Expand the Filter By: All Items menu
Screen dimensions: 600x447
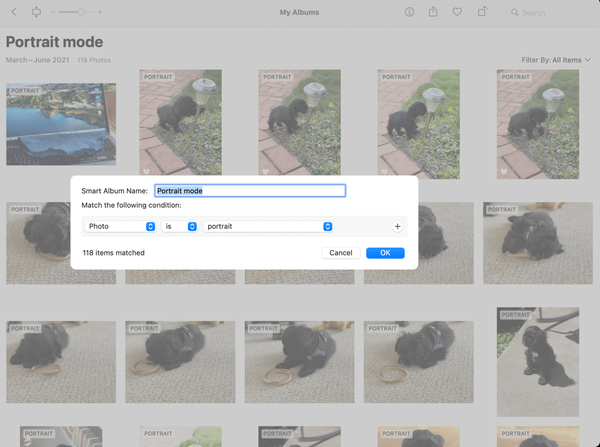550,60
